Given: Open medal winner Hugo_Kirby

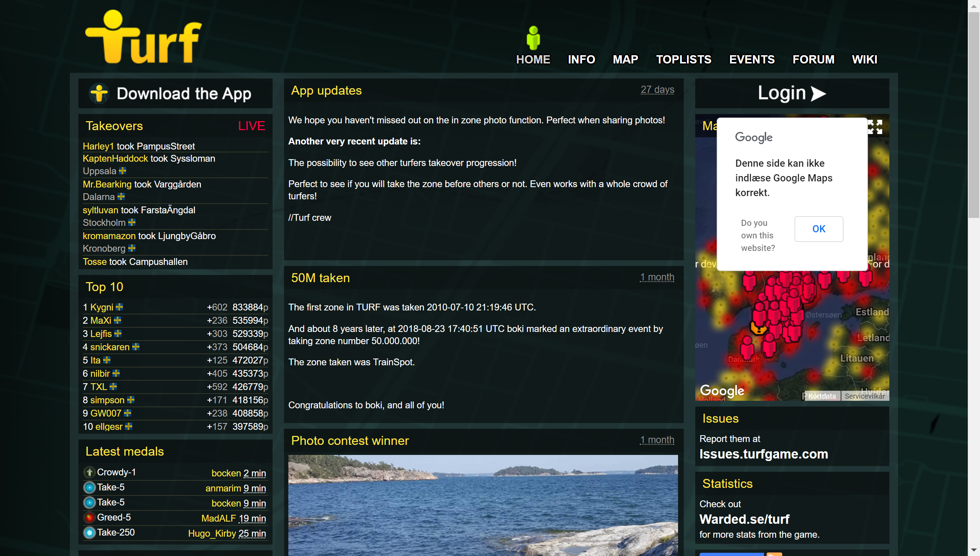Looking at the screenshot, I should click(212, 533).
